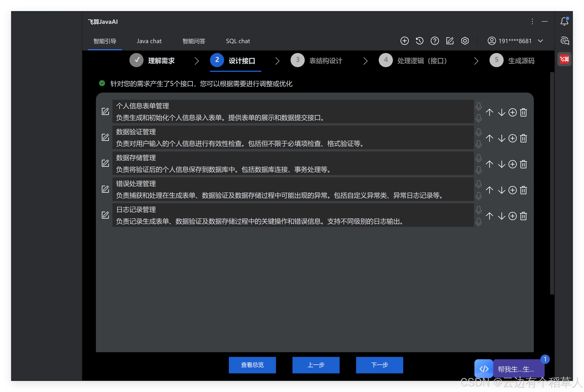Select step 2 设计接口
The width and height of the screenshot is (584, 392).
click(233, 61)
